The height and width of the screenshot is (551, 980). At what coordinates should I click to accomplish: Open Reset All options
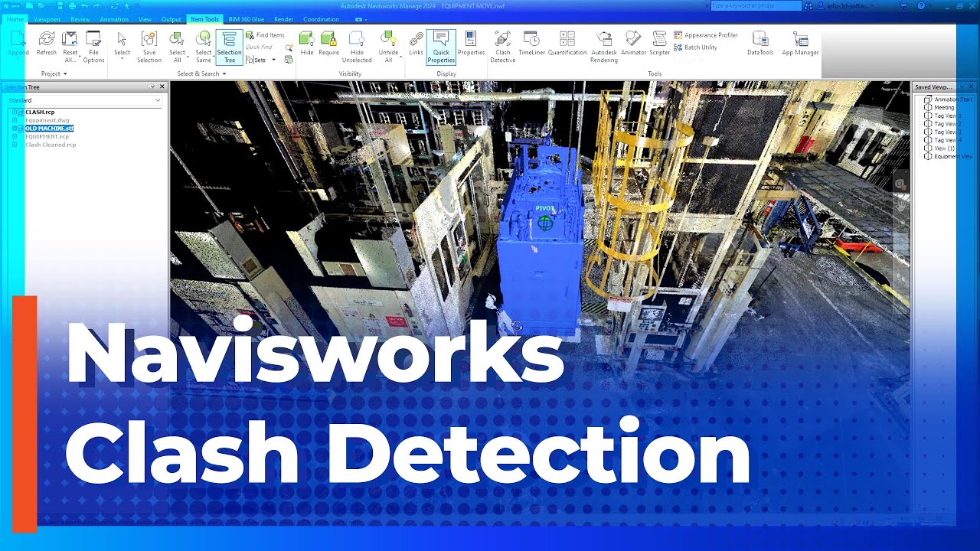[70, 46]
